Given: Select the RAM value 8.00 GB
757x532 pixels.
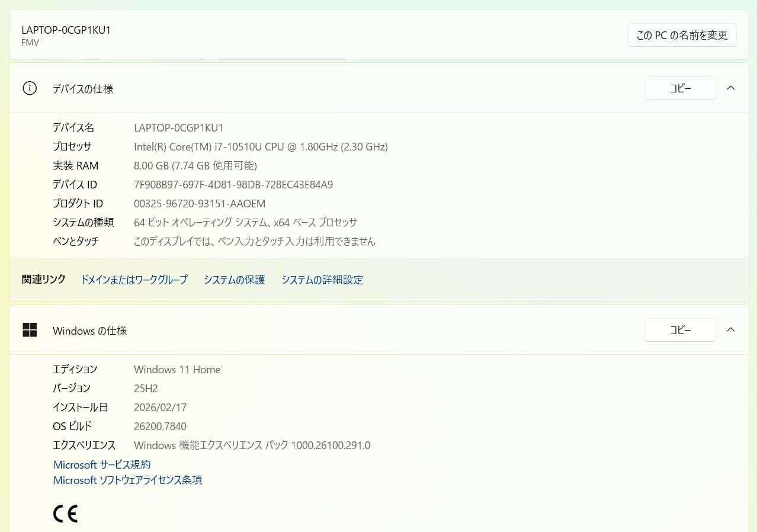Looking at the screenshot, I should pyautogui.click(x=195, y=166).
